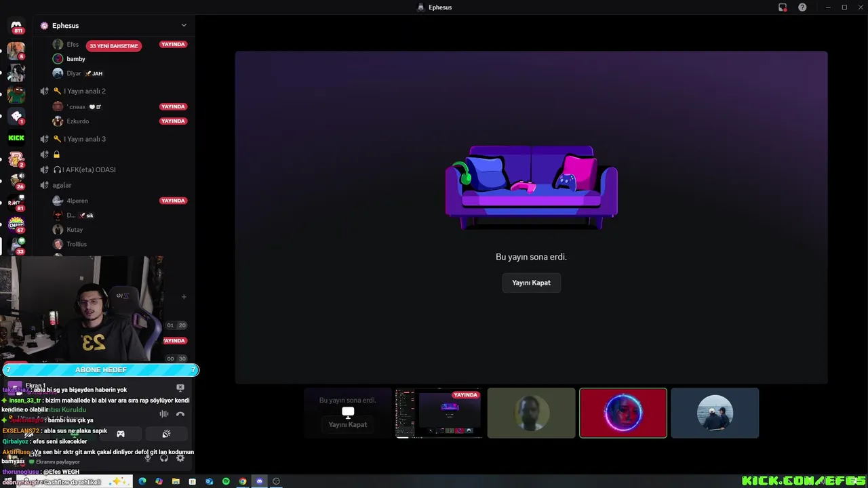Click the Discord taskbar icon
The image size is (868, 488).
(259, 481)
